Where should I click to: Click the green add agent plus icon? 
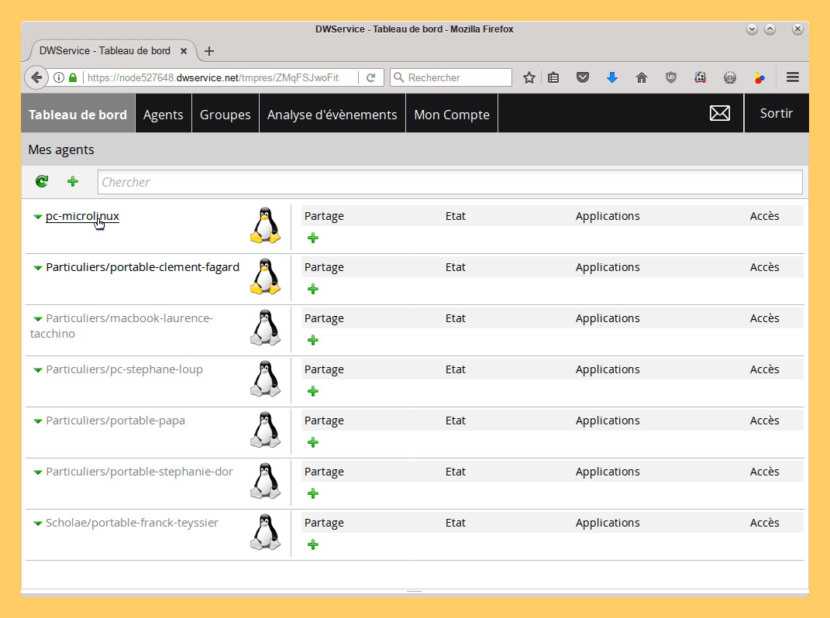click(x=72, y=181)
